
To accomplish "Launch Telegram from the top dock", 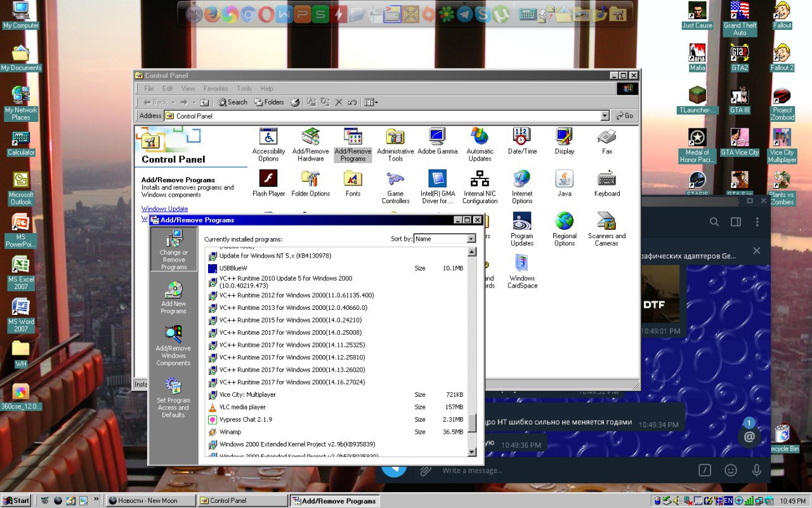I will click(x=465, y=14).
